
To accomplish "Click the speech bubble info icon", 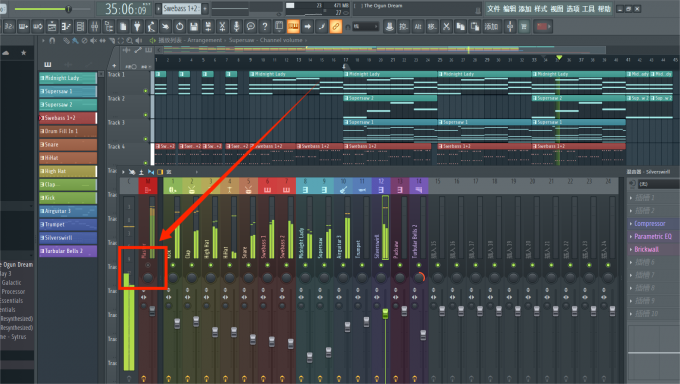I will [x=251, y=27].
